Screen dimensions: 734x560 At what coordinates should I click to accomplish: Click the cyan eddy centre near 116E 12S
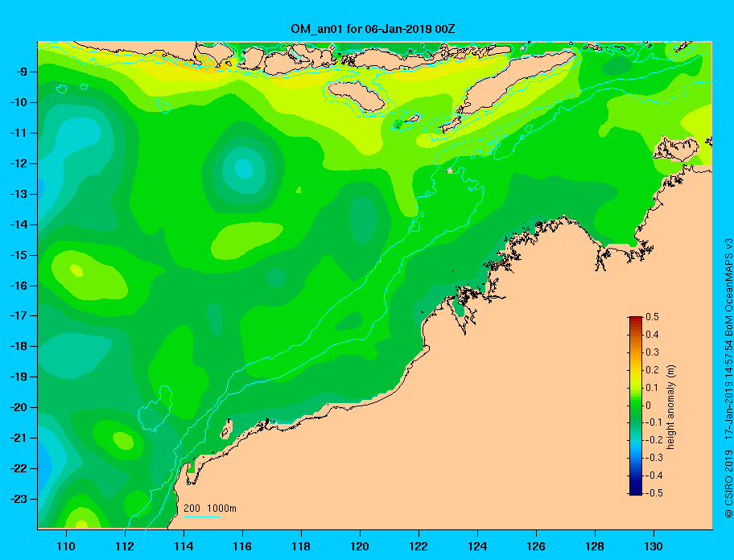click(x=243, y=169)
